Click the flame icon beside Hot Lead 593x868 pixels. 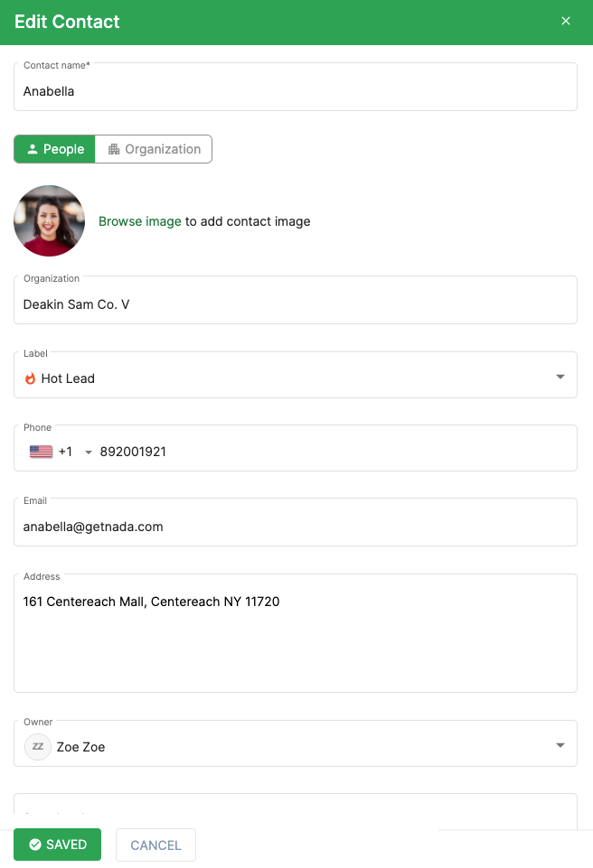coord(30,378)
